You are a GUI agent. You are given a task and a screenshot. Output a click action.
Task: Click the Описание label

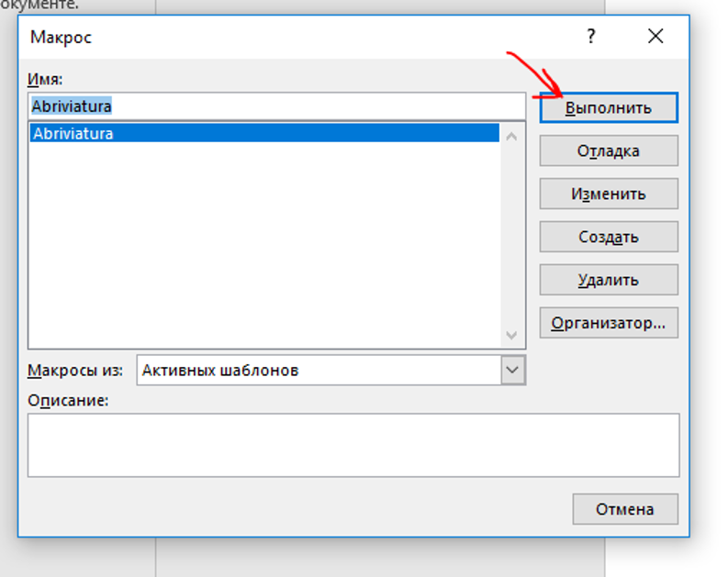pos(68,400)
